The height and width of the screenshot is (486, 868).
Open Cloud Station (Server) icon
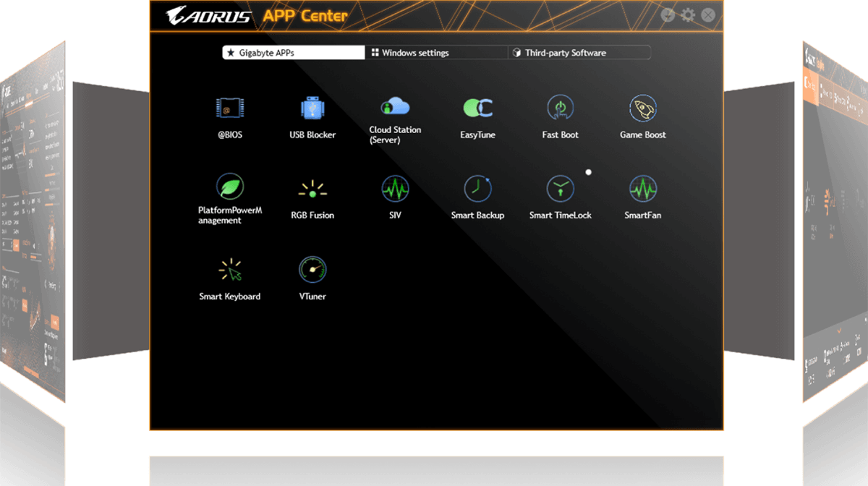pos(395,107)
